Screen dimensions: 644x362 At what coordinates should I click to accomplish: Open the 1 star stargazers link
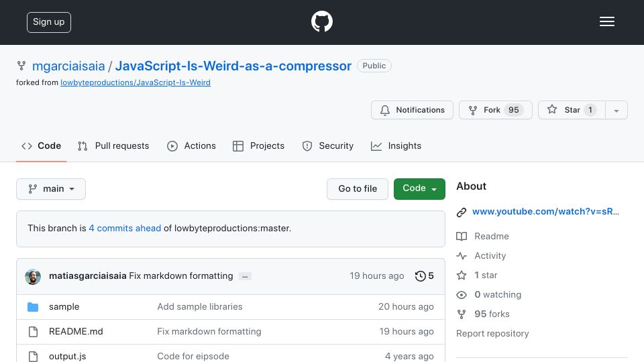pyautogui.click(x=486, y=275)
